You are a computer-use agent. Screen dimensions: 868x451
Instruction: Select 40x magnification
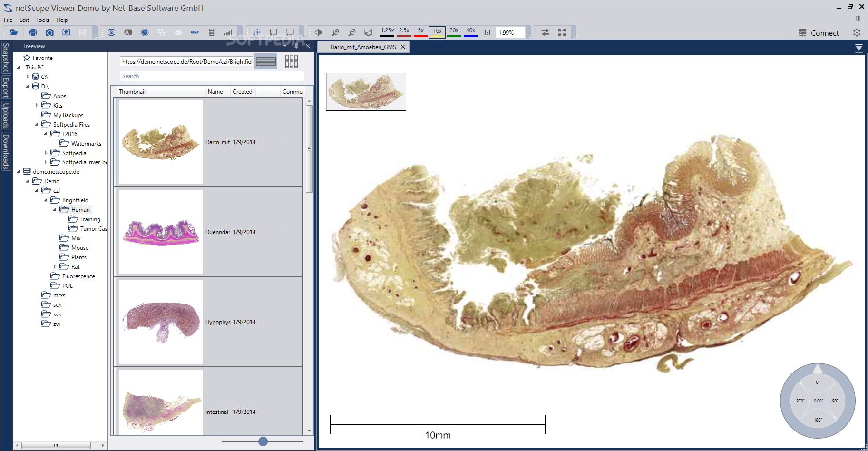[470, 32]
